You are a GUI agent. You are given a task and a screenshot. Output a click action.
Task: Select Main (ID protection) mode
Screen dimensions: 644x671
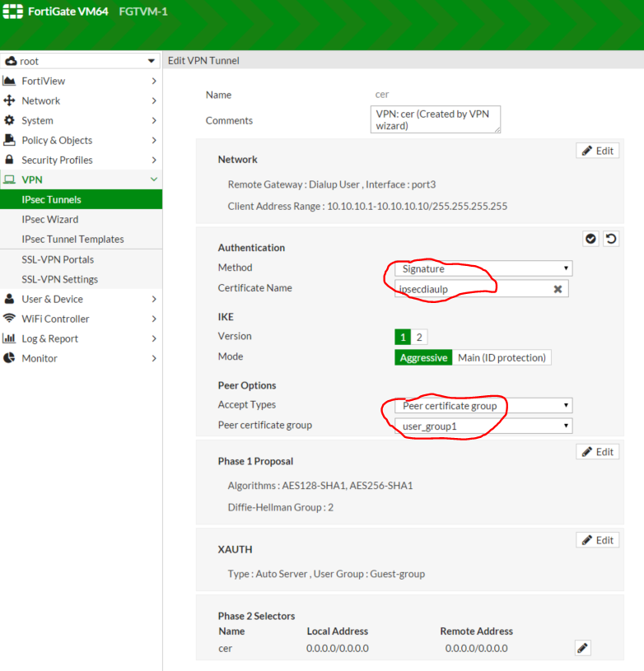(x=502, y=357)
